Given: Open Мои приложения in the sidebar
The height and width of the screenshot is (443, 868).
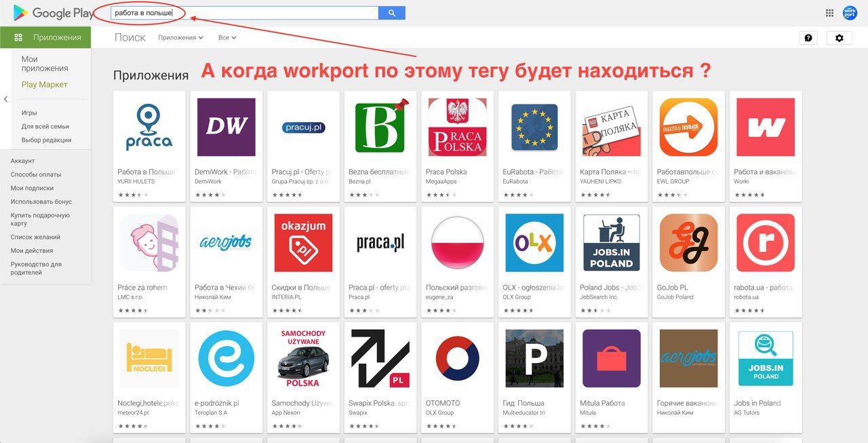Looking at the screenshot, I should (45, 64).
